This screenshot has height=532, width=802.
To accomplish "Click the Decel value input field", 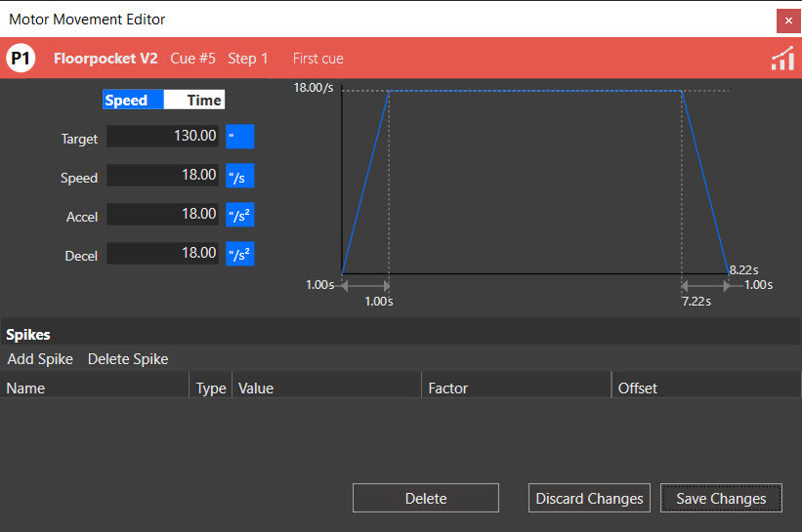I will [163, 254].
